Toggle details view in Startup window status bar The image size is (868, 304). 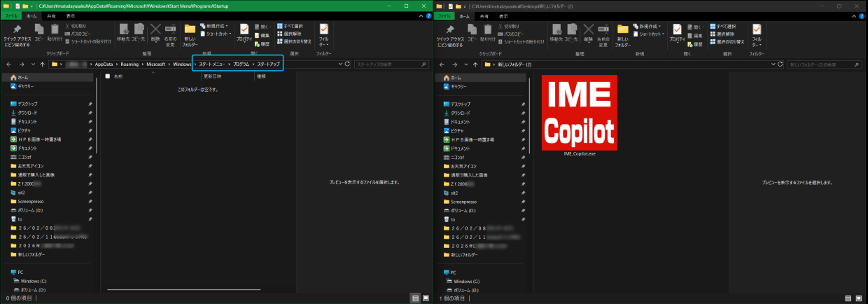click(415, 298)
